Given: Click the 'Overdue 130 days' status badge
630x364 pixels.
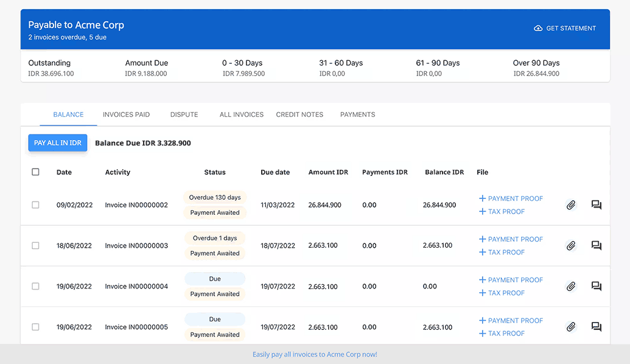Looking at the screenshot, I should tap(215, 197).
